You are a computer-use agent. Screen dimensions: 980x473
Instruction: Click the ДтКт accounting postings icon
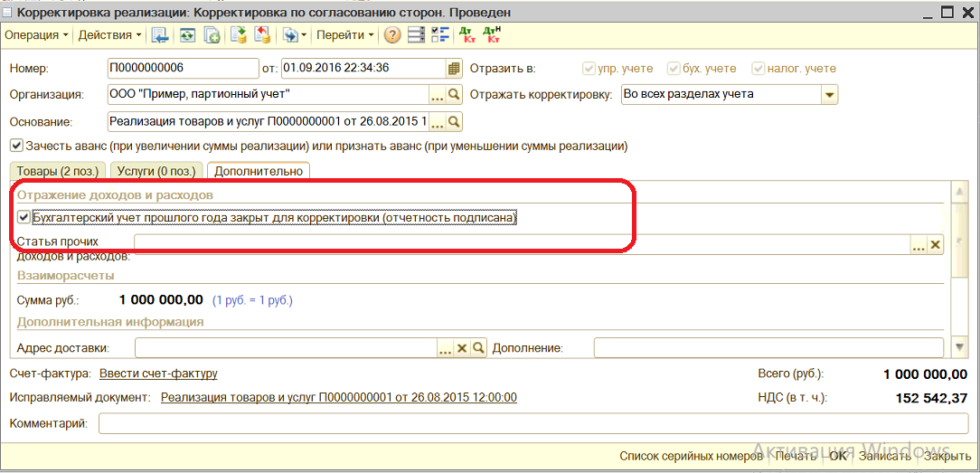(466, 35)
